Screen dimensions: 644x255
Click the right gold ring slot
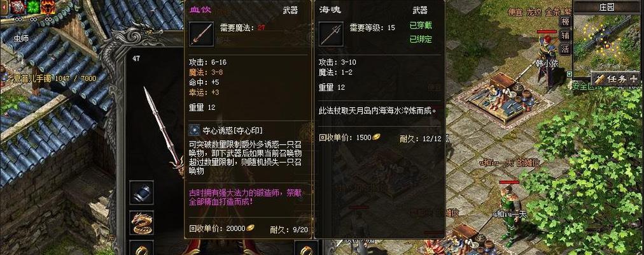306,249
